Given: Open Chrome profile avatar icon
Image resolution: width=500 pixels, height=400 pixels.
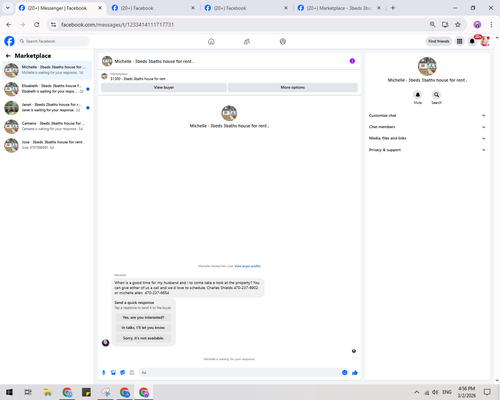Looking at the screenshot, I should tap(477, 24).
